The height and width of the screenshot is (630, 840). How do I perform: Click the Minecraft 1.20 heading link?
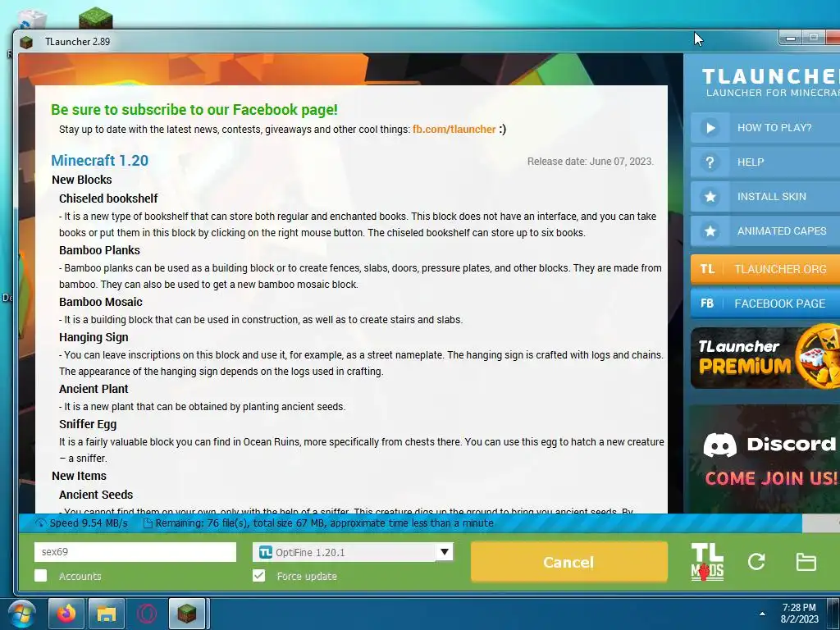pos(99,160)
